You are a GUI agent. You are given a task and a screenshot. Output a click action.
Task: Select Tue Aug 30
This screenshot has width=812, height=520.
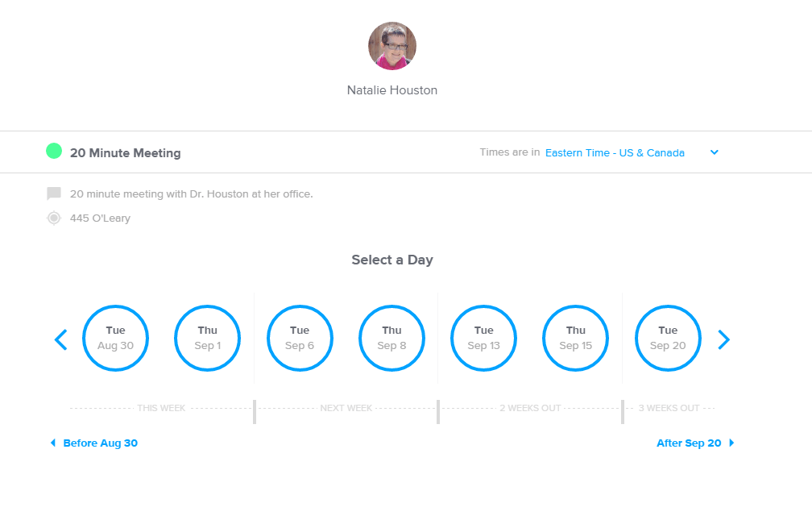coord(115,338)
